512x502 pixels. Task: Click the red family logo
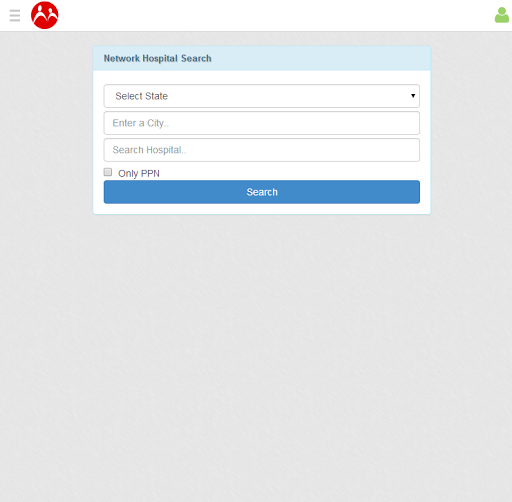pos(45,15)
